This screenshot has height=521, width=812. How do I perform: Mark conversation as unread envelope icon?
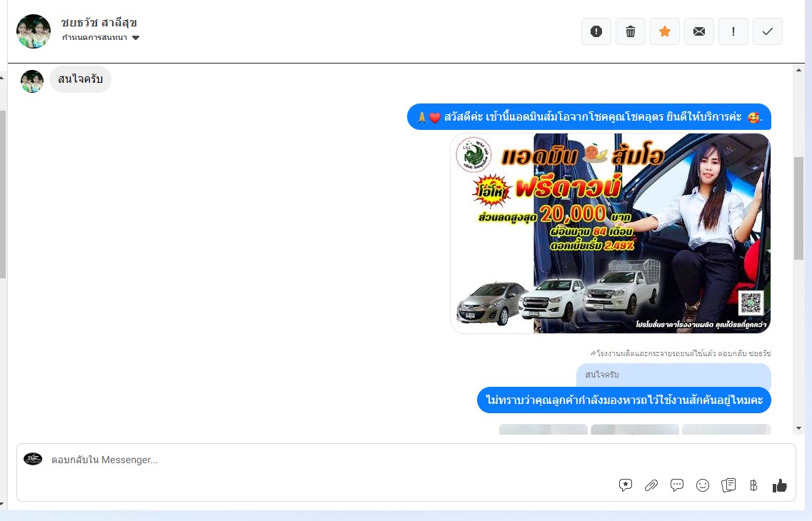[699, 31]
